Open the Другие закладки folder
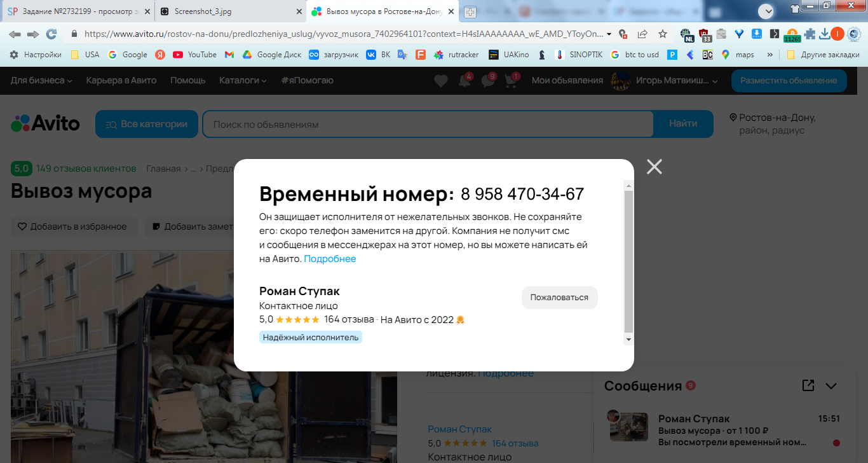 click(822, 55)
